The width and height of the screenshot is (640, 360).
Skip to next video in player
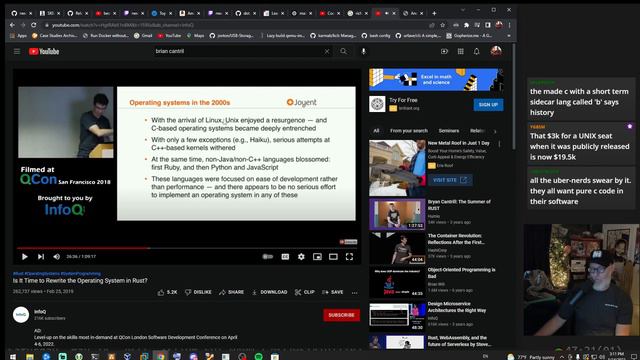tap(41, 256)
